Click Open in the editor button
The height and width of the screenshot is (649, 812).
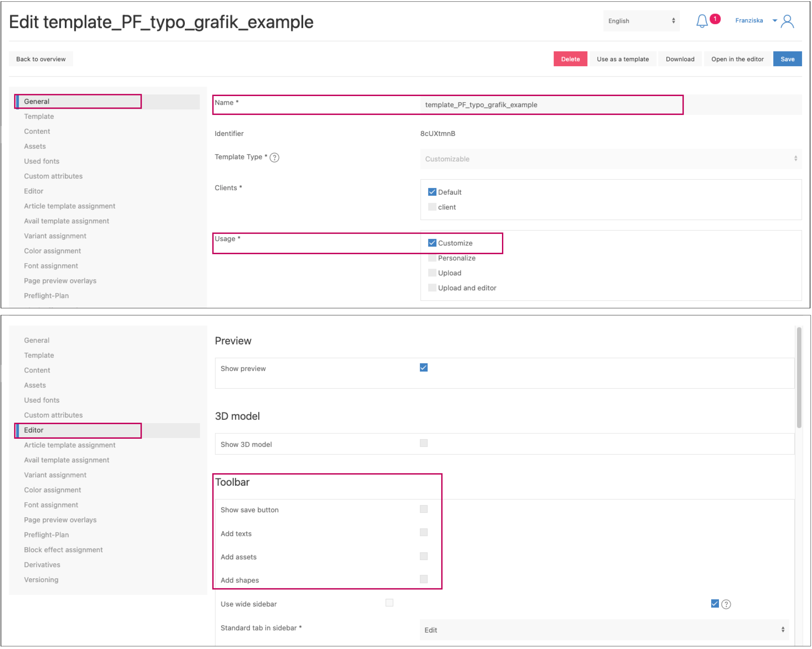click(737, 59)
